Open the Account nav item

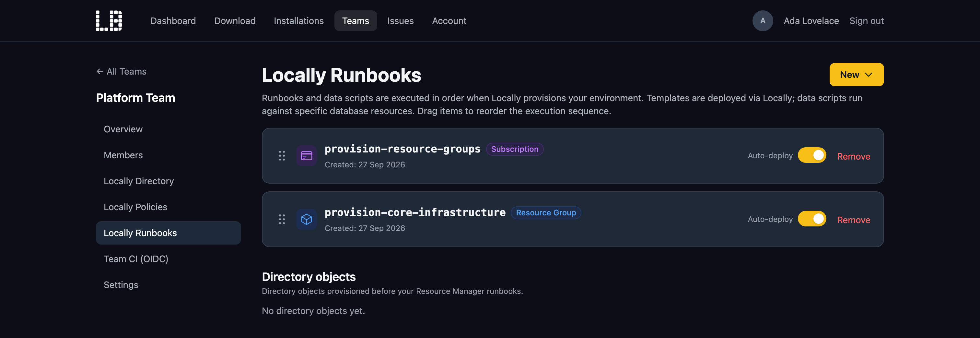(x=449, y=20)
